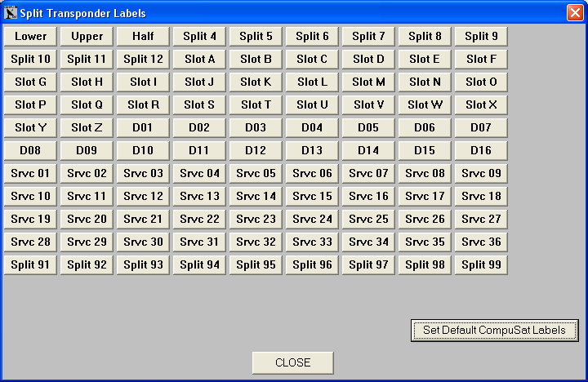Pick the D10 label
This screenshot has width=588, height=382.
pyautogui.click(x=143, y=151)
